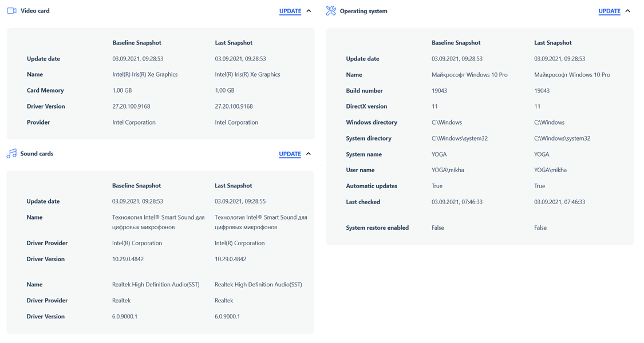
Task: Click the Video card camera icon
Action: (x=11, y=11)
